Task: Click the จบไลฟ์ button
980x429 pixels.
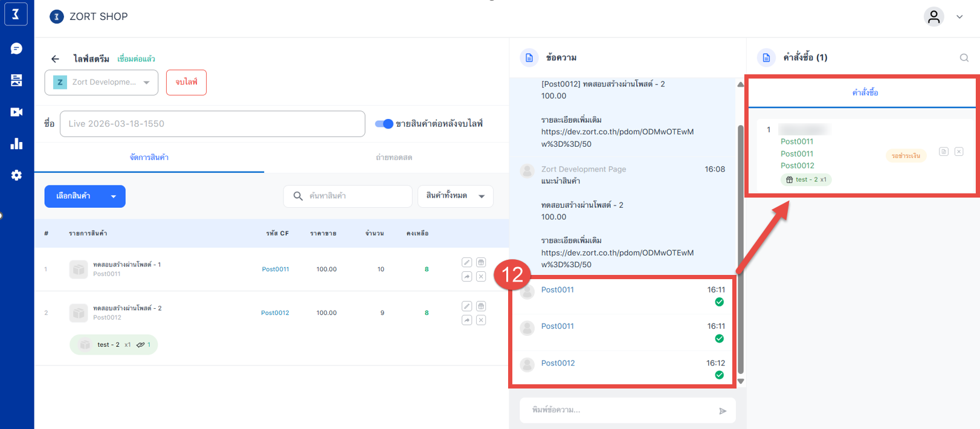Action: (x=186, y=82)
